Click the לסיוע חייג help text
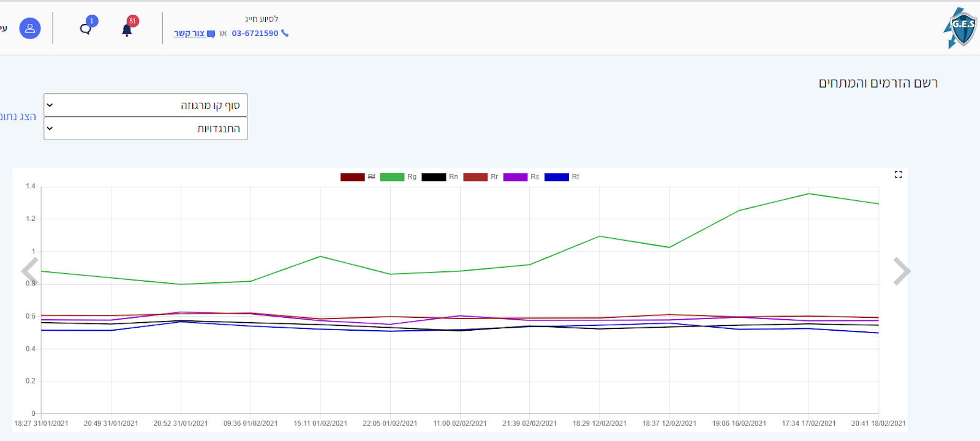This screenshot has height=441, width=980. pos(262,19)
